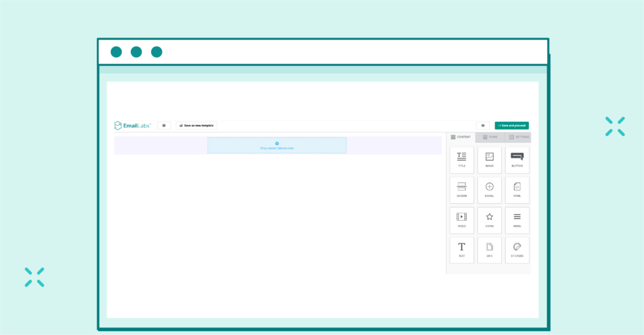
Task: Choose the GIFs content block
Action: click(x=489, y=250)
